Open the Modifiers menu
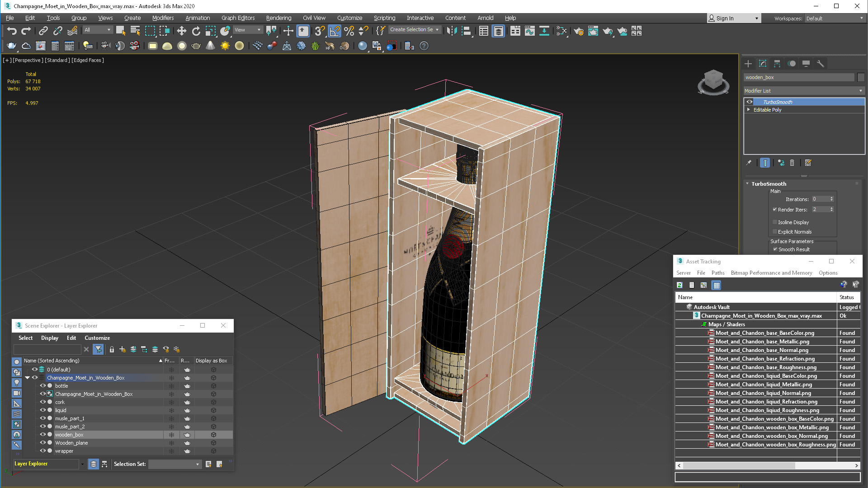This screenshot has height=488, width=868. [x=163, y=18]
